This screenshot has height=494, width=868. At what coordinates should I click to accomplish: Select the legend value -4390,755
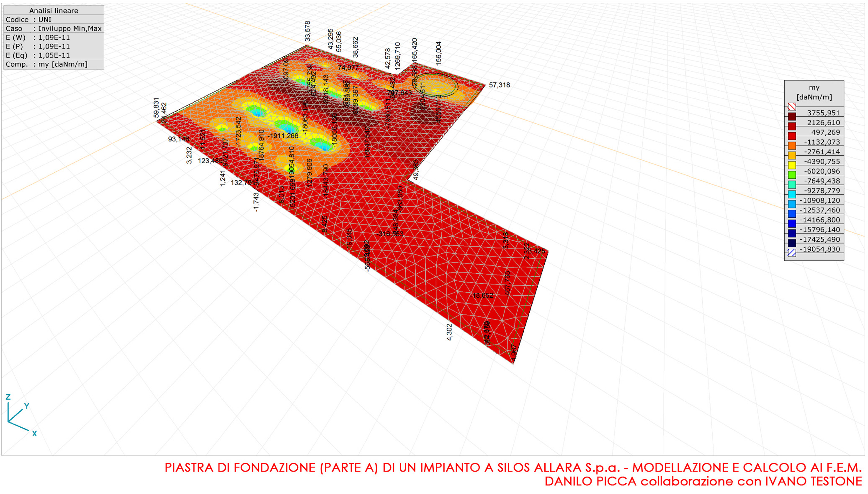click(821, 162)
